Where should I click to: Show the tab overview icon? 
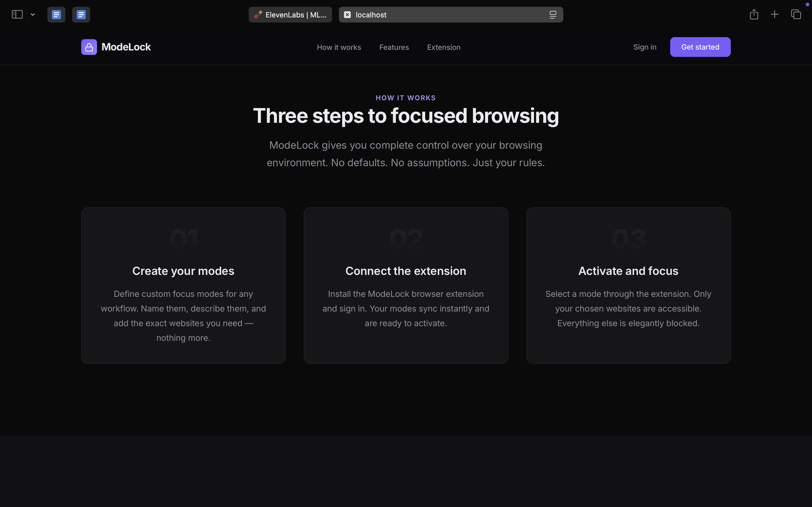click(x=796, y=14)
